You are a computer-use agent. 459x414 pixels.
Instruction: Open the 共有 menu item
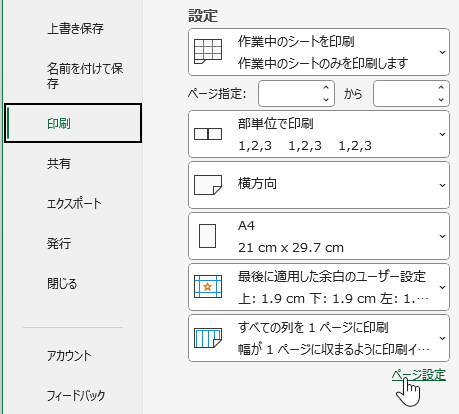point(59,164)
